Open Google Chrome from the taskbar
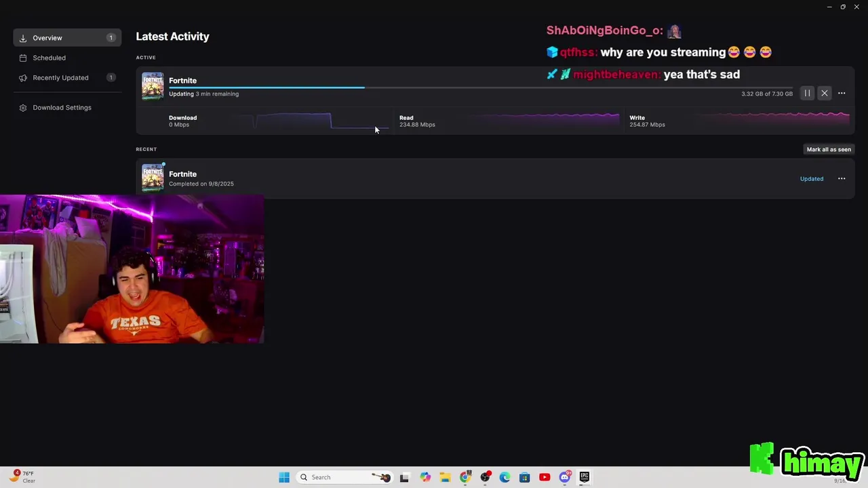The image size is (868, 488). point(465,477)
